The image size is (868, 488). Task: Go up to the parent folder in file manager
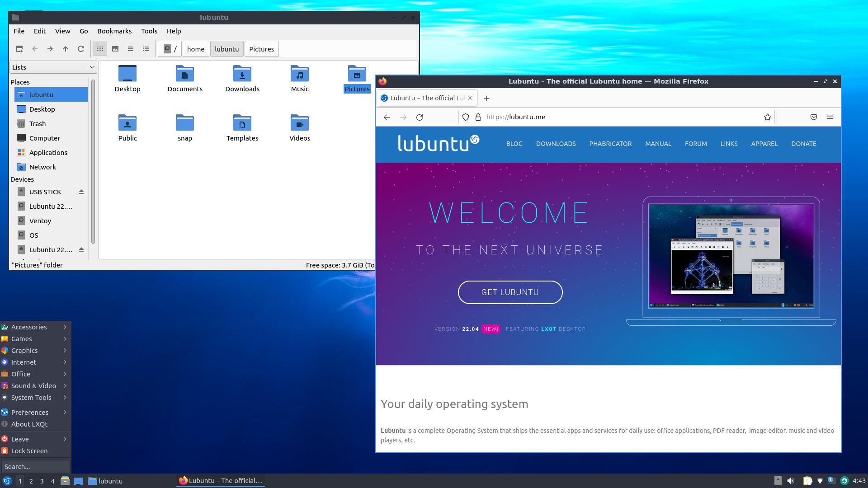click(x=66, y=49)
